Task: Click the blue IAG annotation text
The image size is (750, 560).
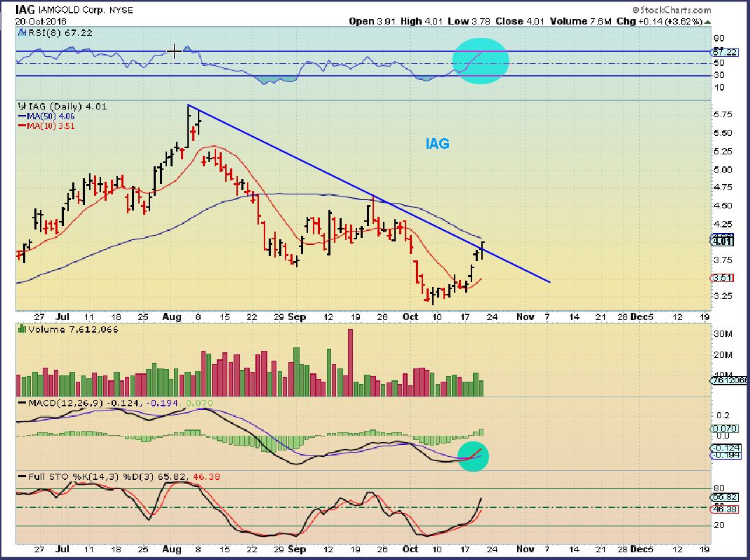Action: (x=437, y=144)
